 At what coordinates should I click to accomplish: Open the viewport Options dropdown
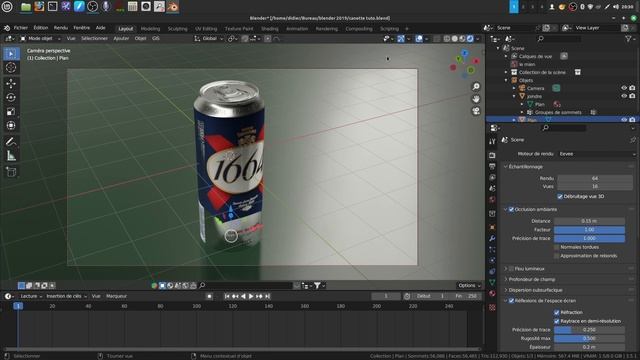469,286
